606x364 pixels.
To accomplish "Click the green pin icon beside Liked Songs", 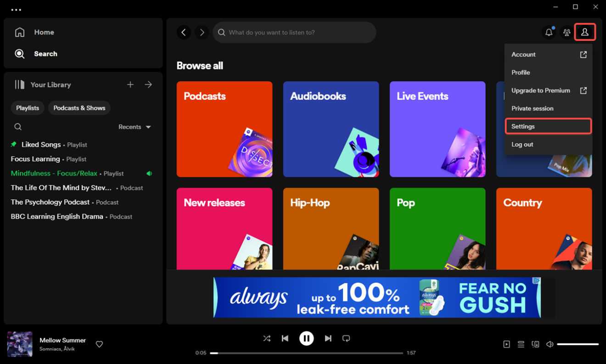I will tap(14, 145).
